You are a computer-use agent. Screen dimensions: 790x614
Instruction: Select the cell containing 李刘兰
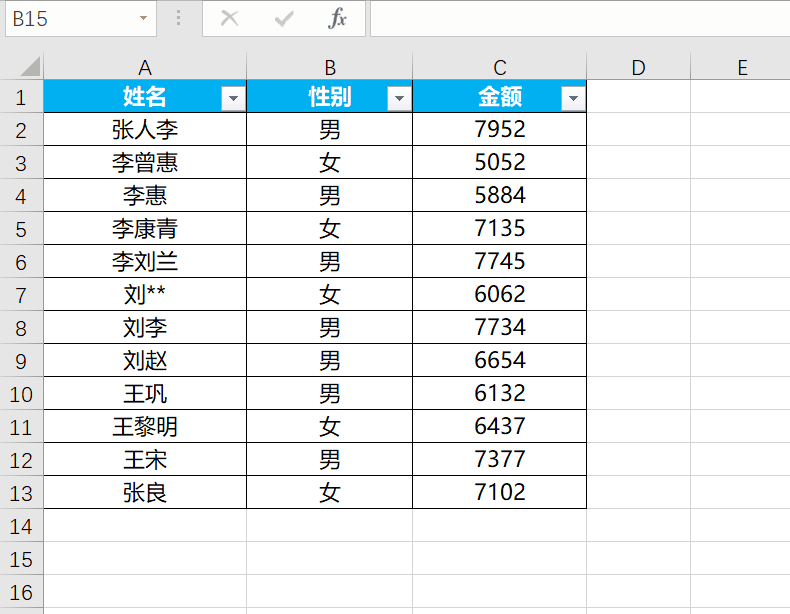coord(145,261)
